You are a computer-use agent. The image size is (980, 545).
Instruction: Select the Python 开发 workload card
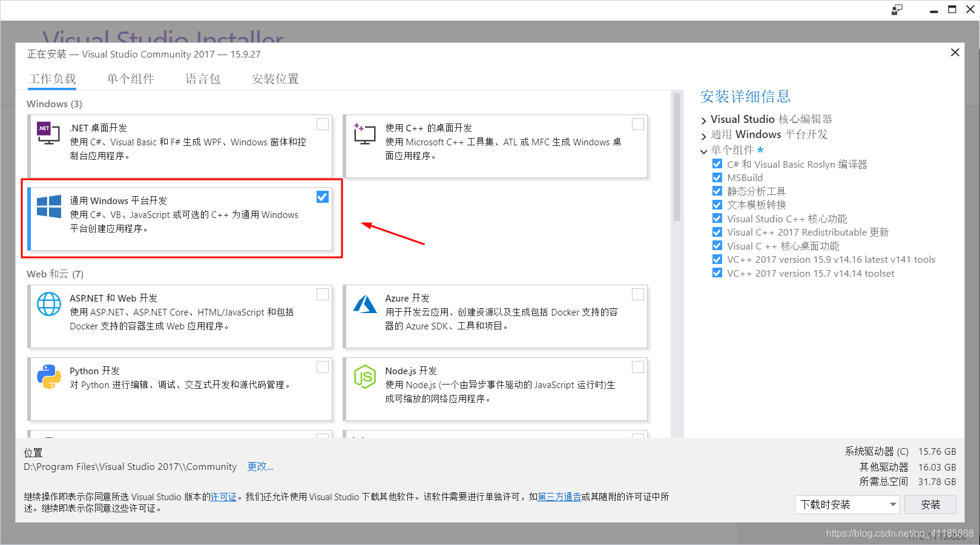point(180,389)
